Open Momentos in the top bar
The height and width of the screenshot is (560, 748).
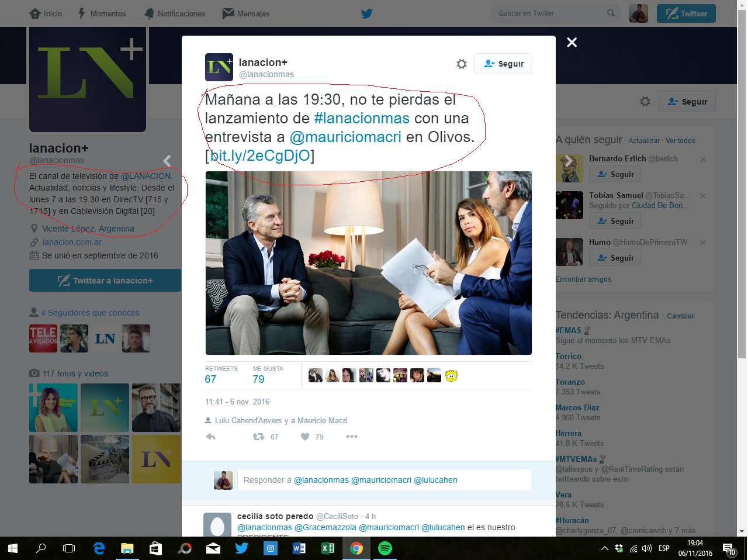pyautogui.click(x=102, y=13)
